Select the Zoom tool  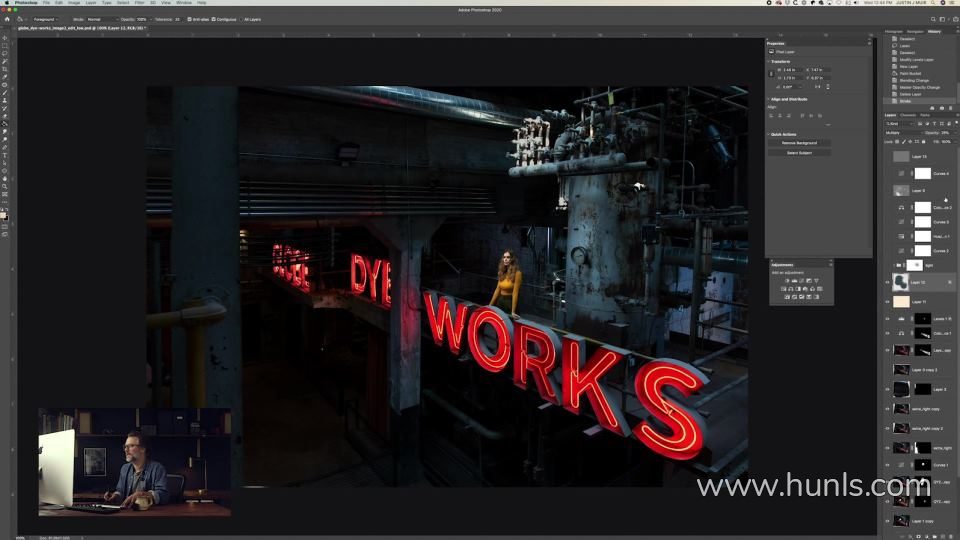[5, 187]
